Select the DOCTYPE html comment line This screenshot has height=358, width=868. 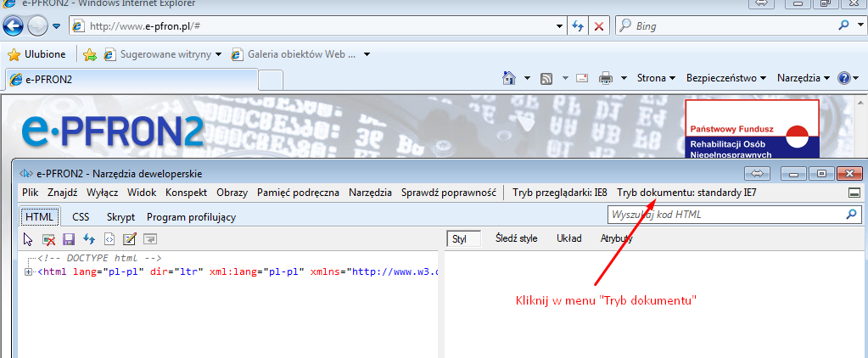pos(99,258)
